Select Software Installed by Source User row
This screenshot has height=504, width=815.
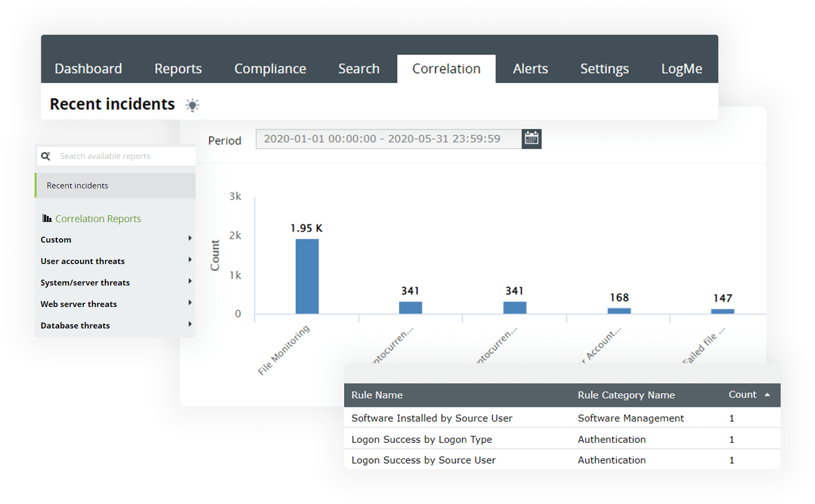tap(562, 418)
